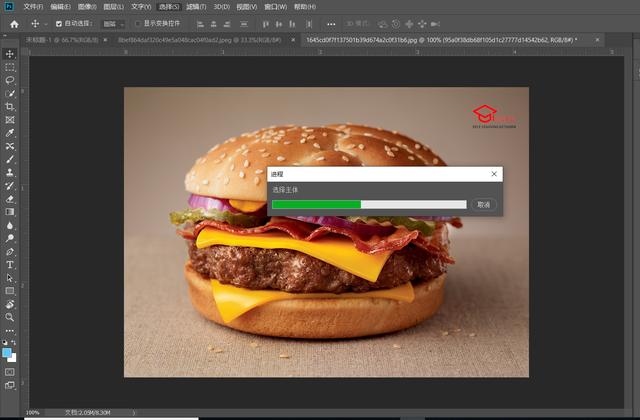Open the 滤镜 menu

point(196,7)
